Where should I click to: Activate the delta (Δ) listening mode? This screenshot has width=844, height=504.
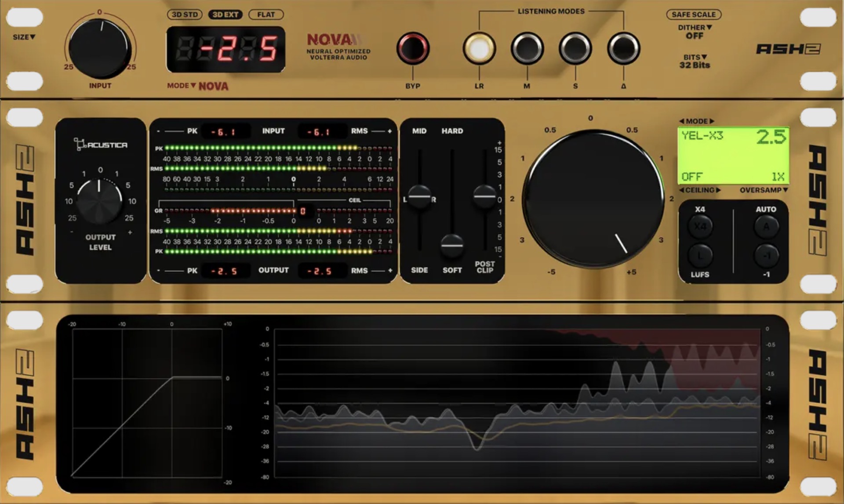coord(623,48)
